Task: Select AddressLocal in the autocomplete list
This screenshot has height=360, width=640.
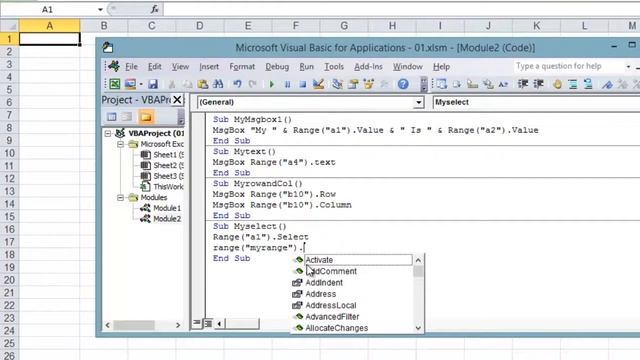Action: coord(331,306)
